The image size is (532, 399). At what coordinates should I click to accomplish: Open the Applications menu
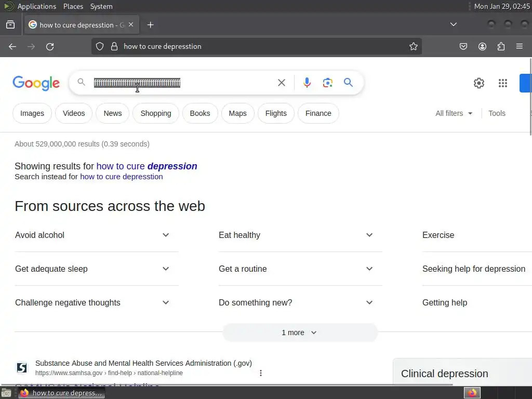[37, 6]
